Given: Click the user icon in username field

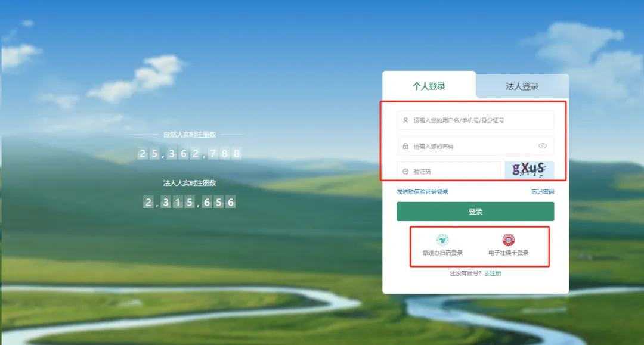Looking at the screenshot, I should click(405, 120).
